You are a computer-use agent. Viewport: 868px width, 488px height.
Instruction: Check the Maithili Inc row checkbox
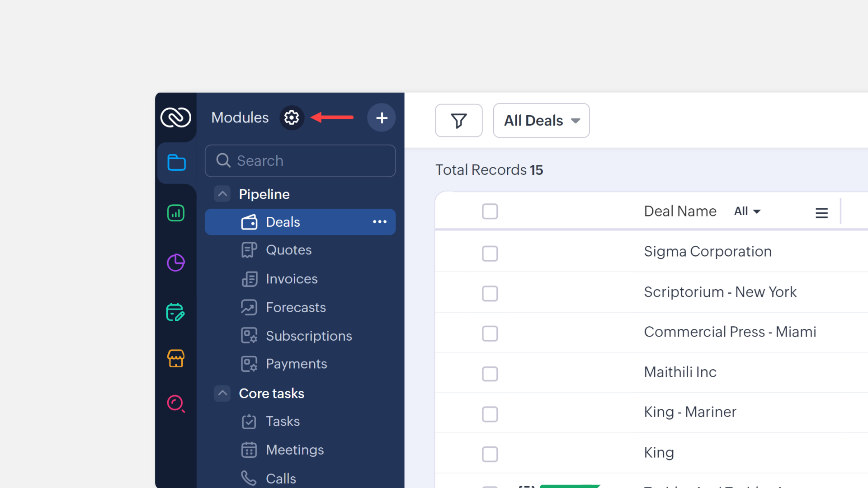pyautogui.click(x=490, y=374)
